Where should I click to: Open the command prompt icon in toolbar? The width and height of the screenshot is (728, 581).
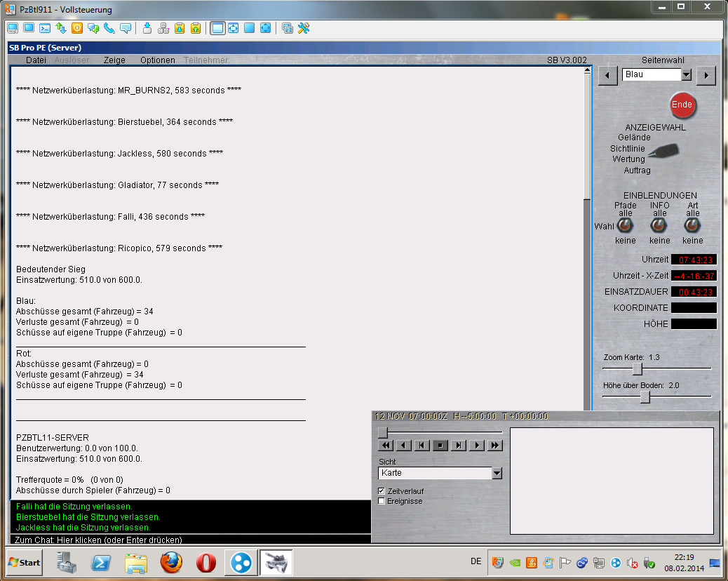coord(45,28)
